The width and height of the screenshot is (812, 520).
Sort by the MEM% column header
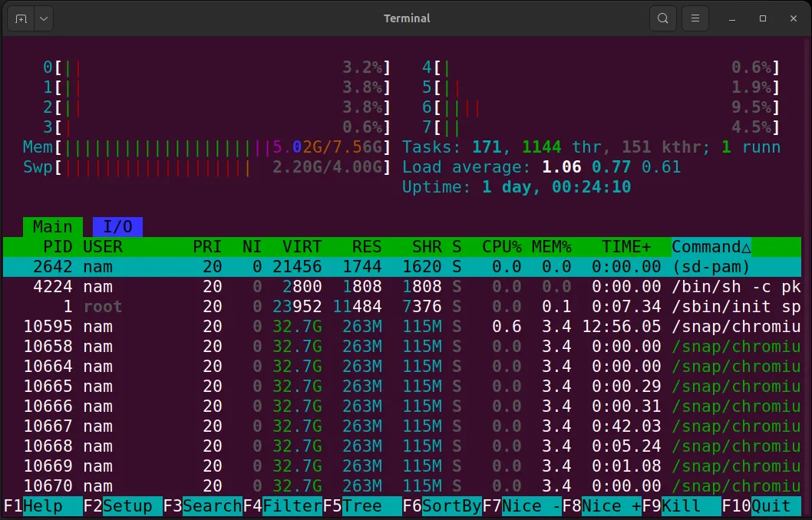552,247
